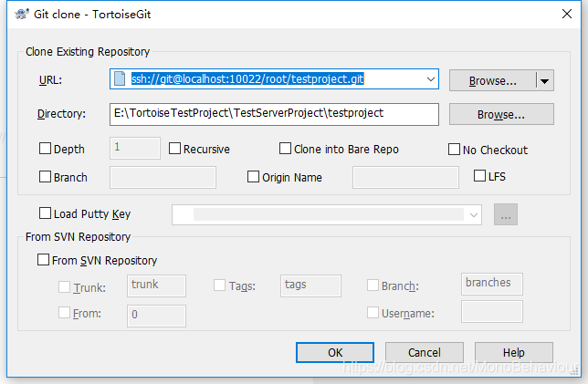Screen dimensions: 588x384
Task: Click into the Directory path field
Action: pyautogui.click(x=274, y=114)
